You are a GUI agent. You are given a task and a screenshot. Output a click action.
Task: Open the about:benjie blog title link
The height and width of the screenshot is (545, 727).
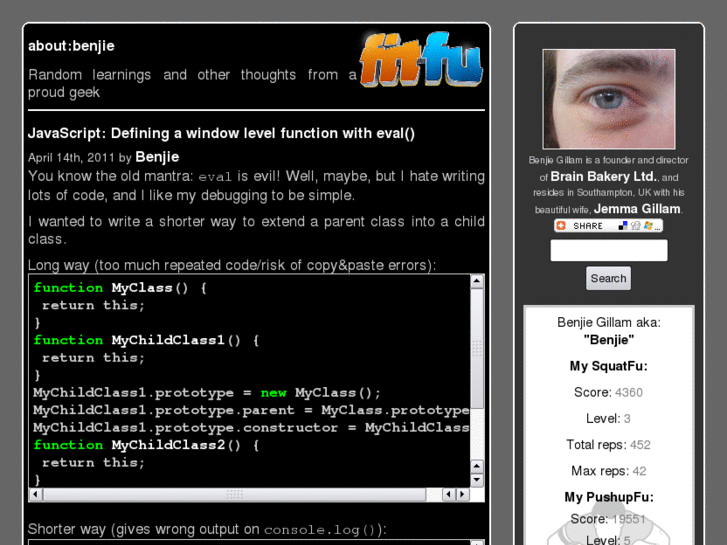coord(71,46)
